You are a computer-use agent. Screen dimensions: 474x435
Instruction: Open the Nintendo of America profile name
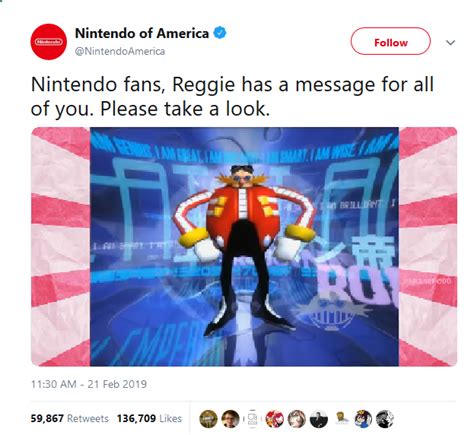click(142, 33)
